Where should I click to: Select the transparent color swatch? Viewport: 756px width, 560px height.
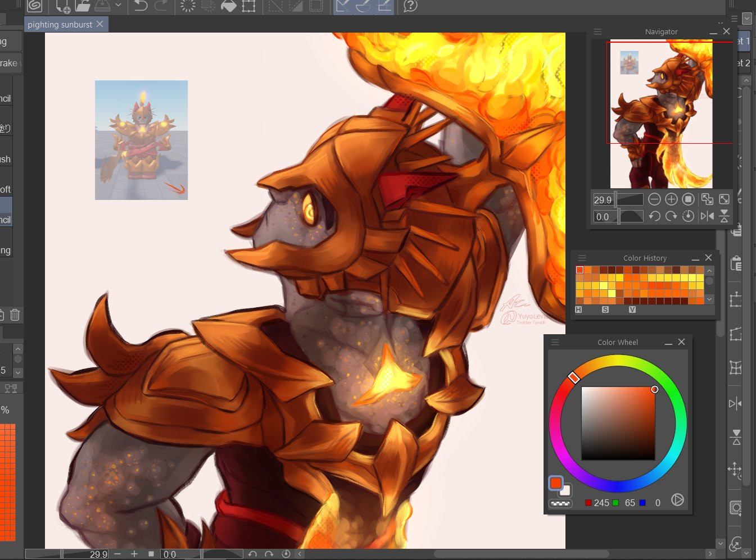(560, 503)
